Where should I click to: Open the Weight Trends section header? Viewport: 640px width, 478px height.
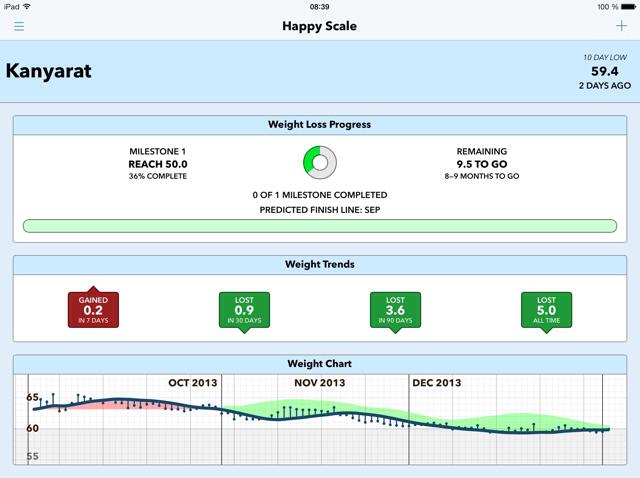(320, 265)
